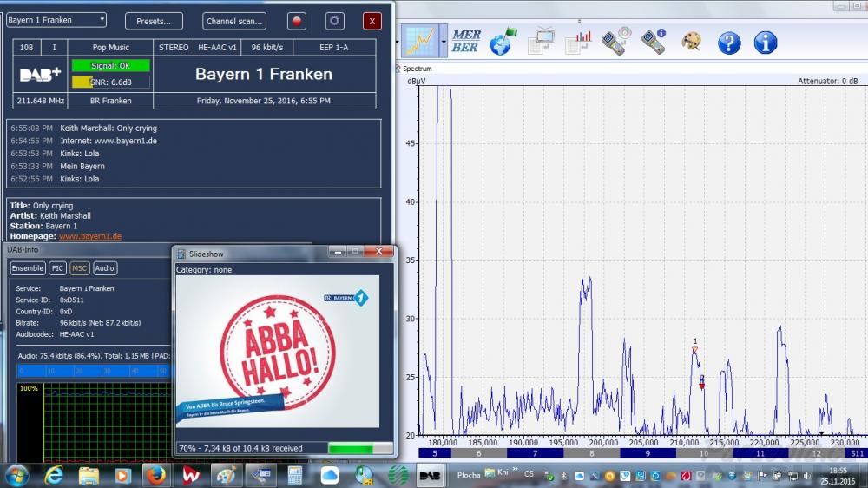Screen dimensions: 868x488
Task: Select spectrum marker 1 on the graph
Action: [x=694, y=349]
